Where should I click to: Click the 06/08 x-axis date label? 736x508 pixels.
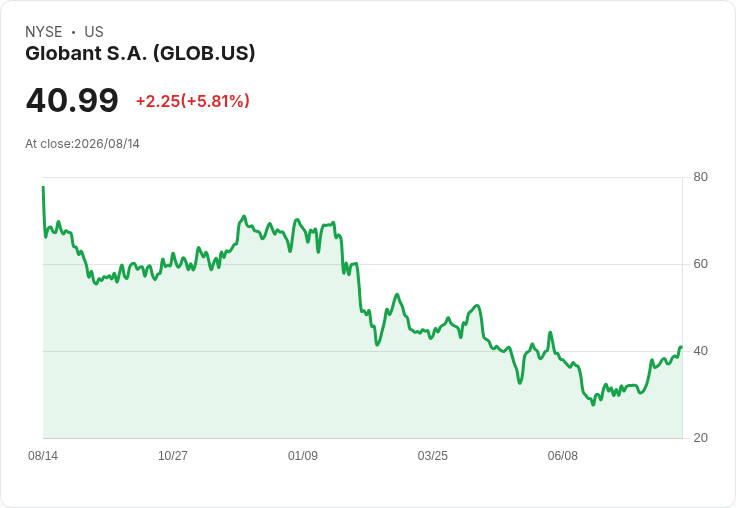[562, 455]
